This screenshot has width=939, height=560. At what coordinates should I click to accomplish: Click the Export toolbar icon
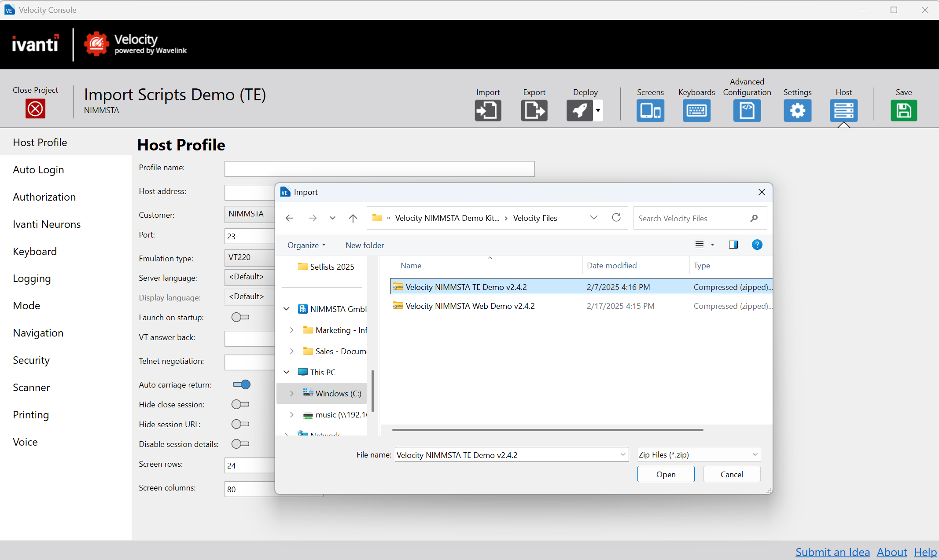coord(534,110)
